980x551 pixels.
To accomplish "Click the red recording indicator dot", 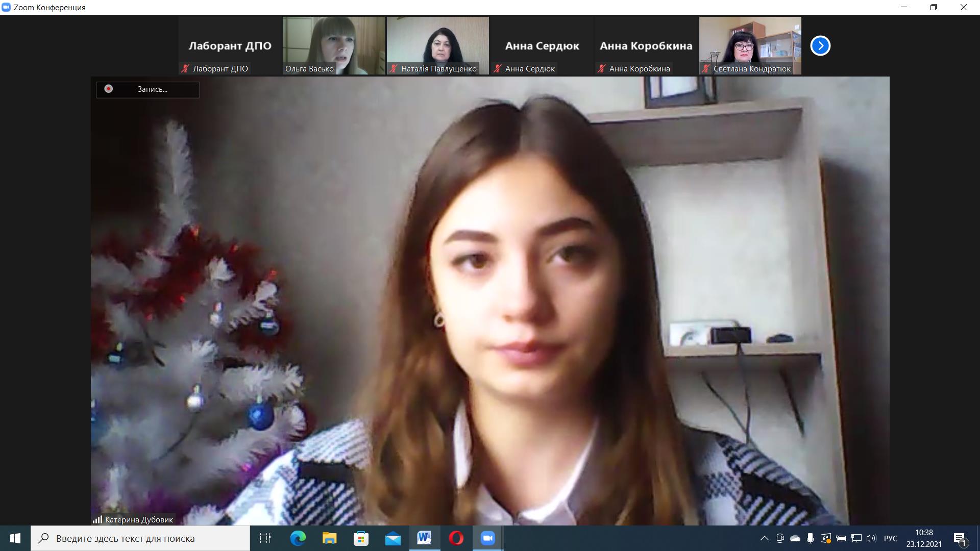I will [108, 89].
